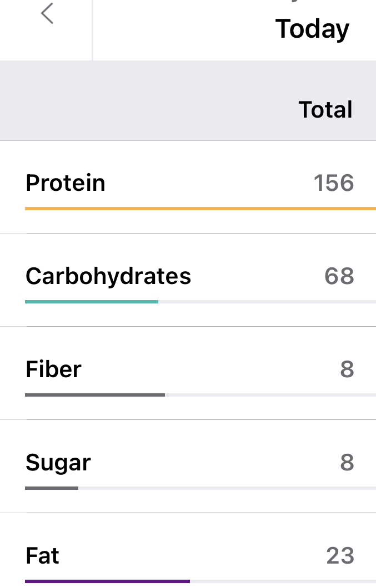
Task: Tap the back chevron arrow
Action: (x=47, y=13)
